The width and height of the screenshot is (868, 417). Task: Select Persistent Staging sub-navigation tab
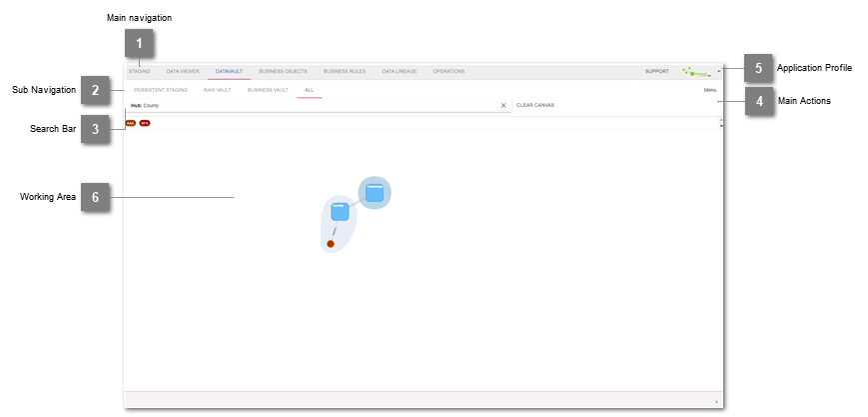point(160,90)
